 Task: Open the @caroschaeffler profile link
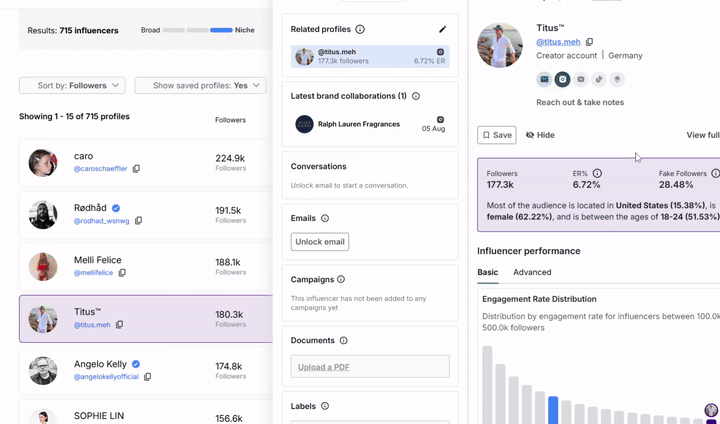[101, 169]
